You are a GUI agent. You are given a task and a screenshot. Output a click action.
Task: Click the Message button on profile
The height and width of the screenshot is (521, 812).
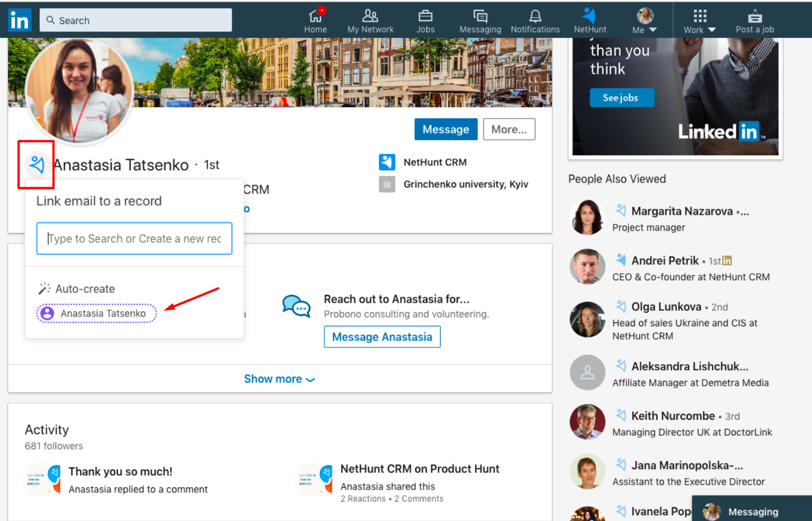point(446,129)
